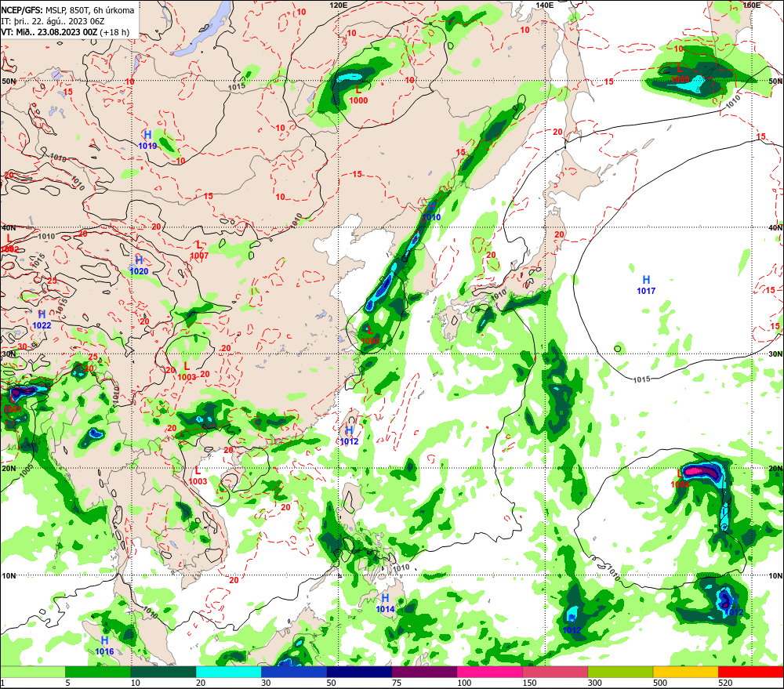Click the legend value label '100'
Image resolution: width=784 pixels, height=689 pixels.
pos(464,683)
